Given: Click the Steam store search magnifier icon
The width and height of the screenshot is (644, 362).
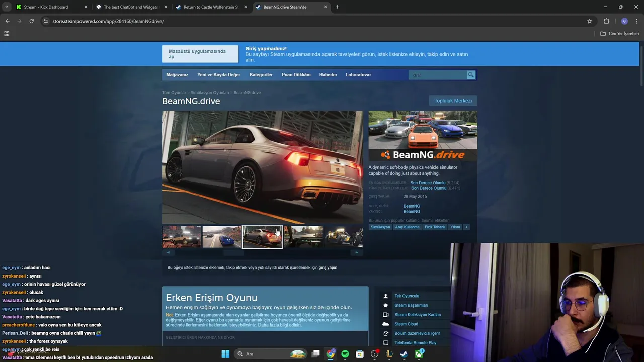Looking at the screenshot, I should click(x=471, y=75).
